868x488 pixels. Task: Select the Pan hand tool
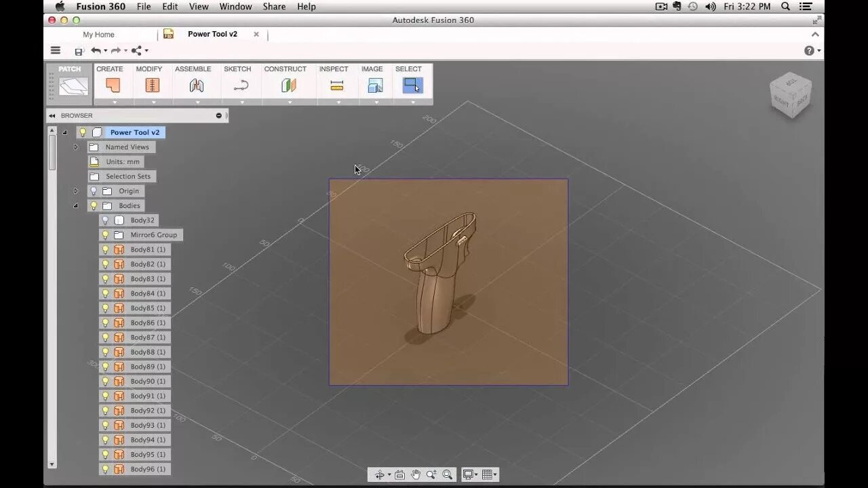pos(415,475)
